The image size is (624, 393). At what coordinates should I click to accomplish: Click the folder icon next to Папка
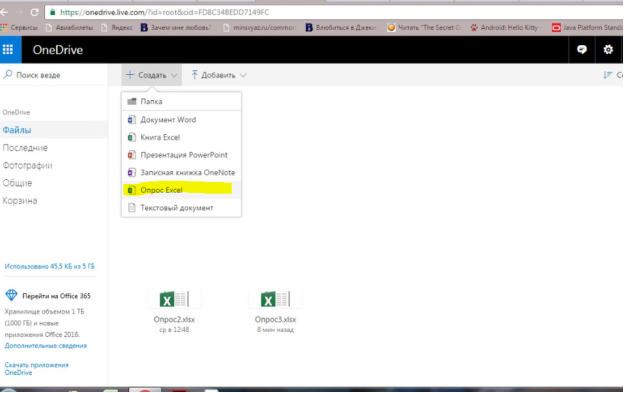click(x=132, y=101)
